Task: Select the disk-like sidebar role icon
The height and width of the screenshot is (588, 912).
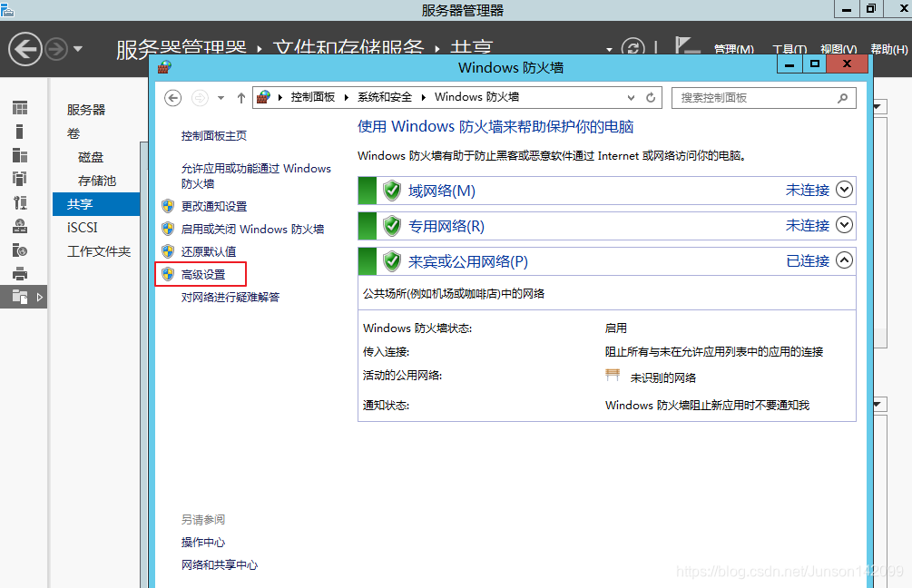Action: [x=20, y=250]
